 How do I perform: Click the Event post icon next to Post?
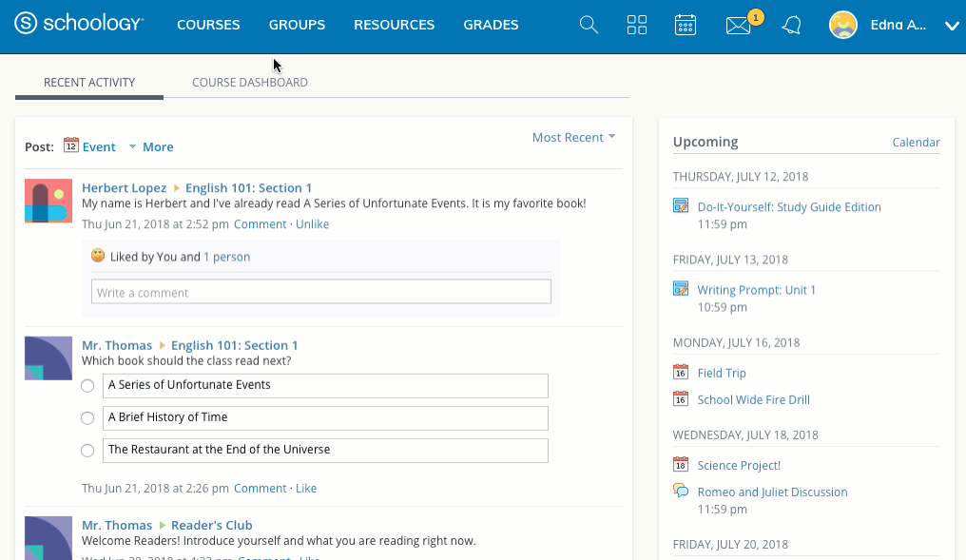[x=71, y=145]
